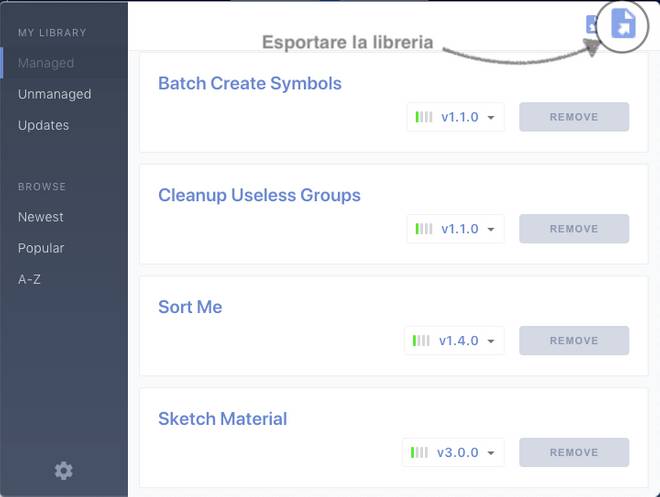
Task: Open Sketch Material v3.0.0 version selector
Action: [453, 453]
